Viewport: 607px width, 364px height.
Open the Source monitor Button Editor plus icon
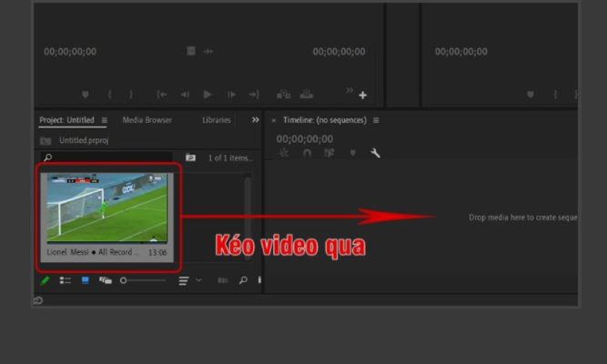point(362,96)
